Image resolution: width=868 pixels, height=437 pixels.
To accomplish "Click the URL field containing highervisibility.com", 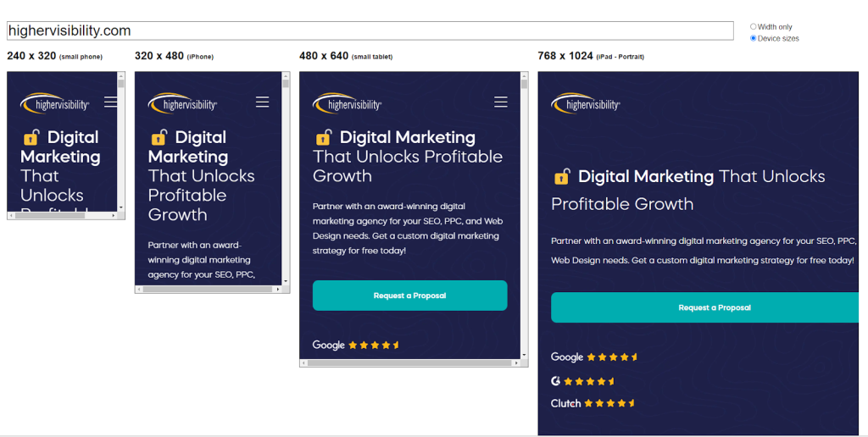I will (370, 30).
